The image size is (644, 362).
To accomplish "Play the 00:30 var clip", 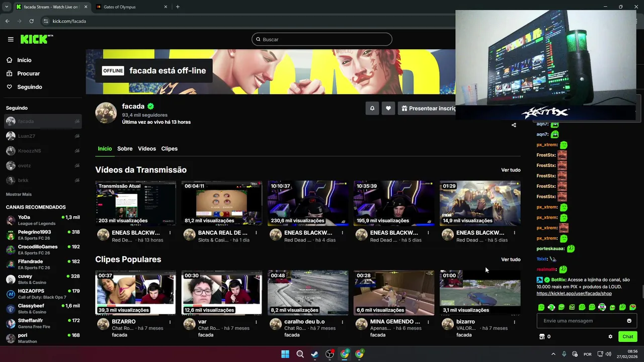I will point(222,293).
